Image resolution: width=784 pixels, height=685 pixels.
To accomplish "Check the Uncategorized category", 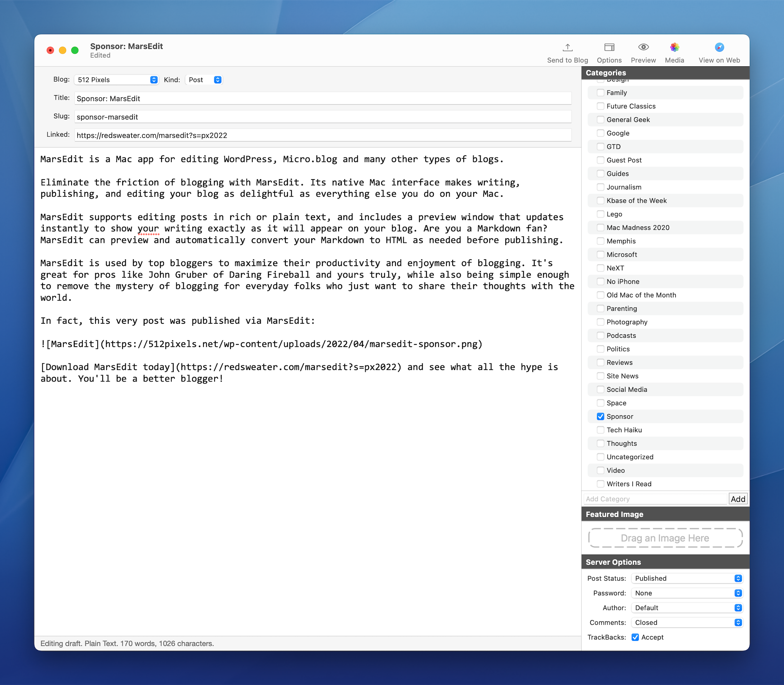I will (x=600, y=457).
